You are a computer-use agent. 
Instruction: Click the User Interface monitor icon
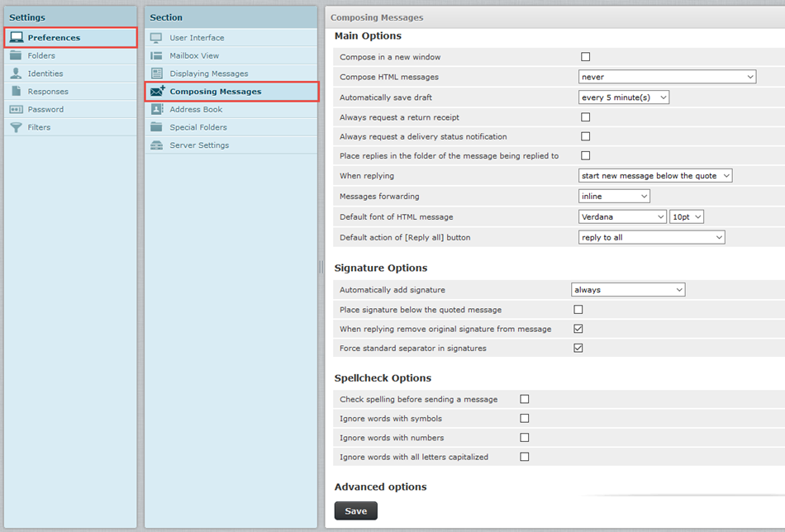(156, 38)
